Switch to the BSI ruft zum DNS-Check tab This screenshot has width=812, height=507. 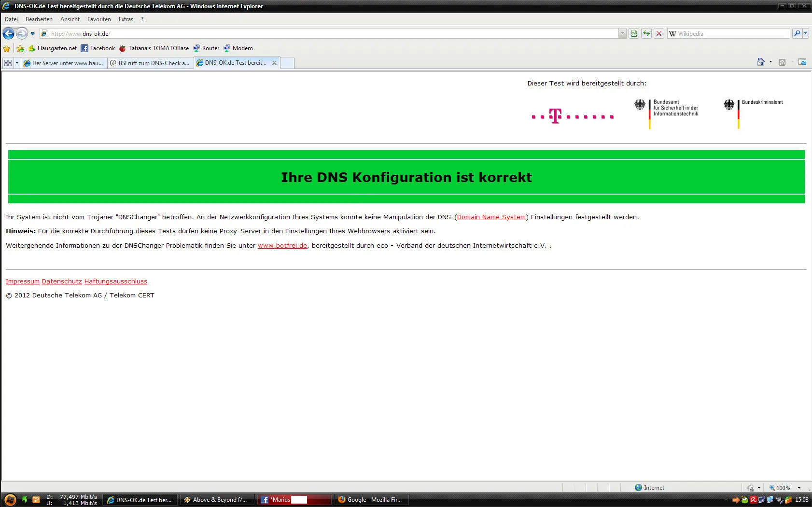[150, 63]
